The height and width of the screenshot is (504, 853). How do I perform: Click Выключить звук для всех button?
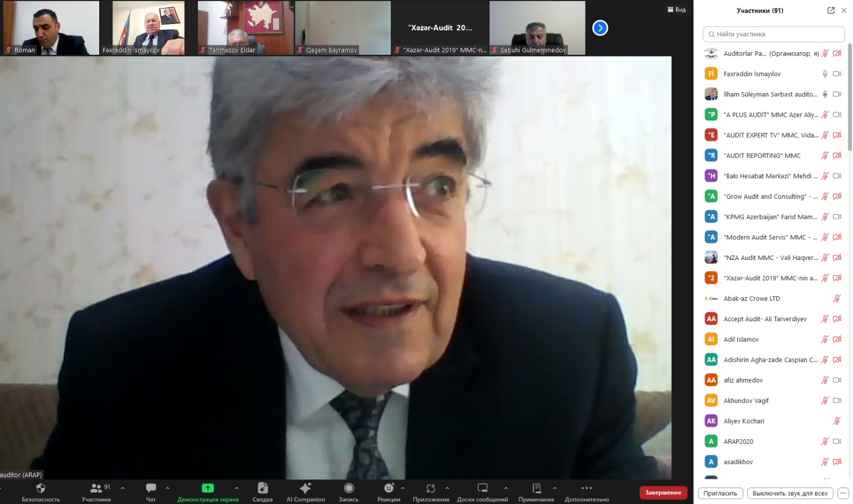click(790, 493)
